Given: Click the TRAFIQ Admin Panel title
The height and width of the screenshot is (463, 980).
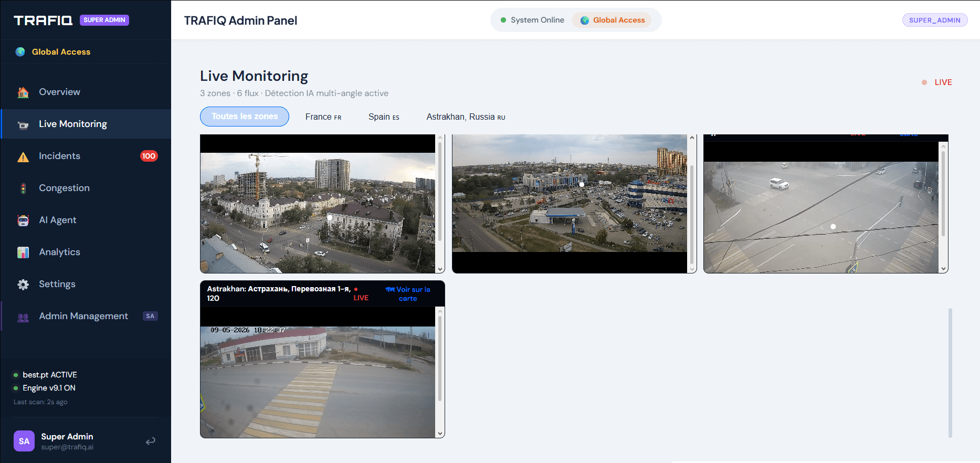Looking at the screenshot, I should (x=240, y=20).
